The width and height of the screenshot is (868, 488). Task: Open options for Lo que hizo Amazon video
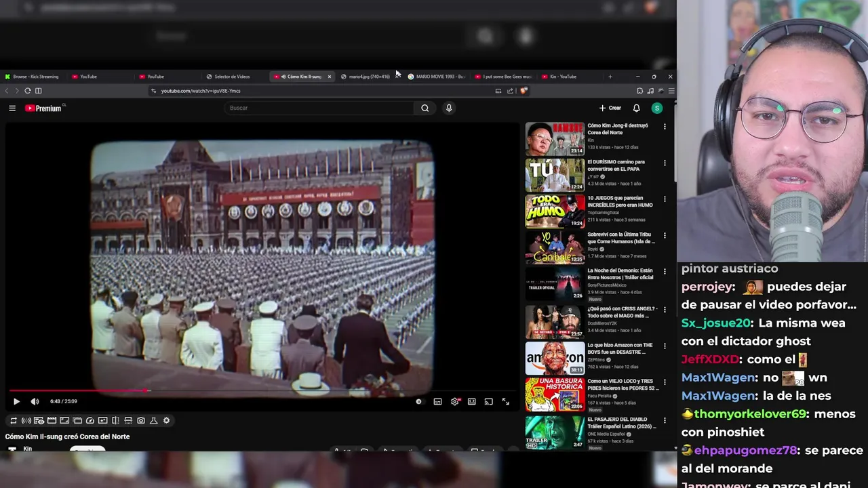[x=665, y=346]
